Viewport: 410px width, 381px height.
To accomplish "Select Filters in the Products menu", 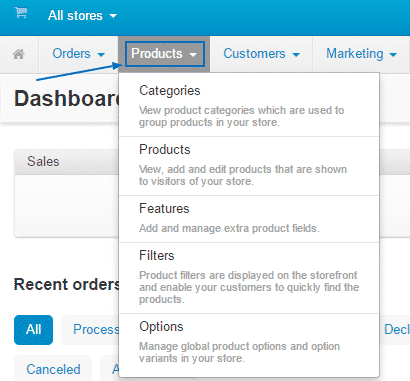I will coord(249,278).
